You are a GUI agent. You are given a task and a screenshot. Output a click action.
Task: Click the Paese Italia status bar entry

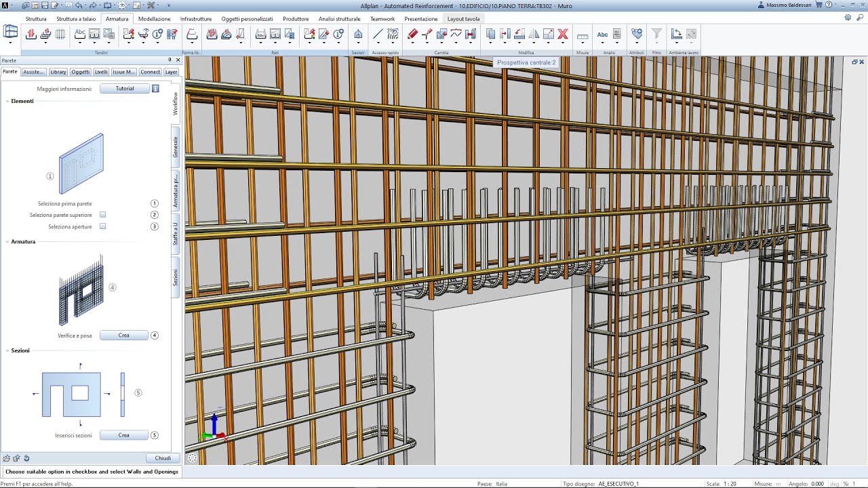click(x=501, y=484)
